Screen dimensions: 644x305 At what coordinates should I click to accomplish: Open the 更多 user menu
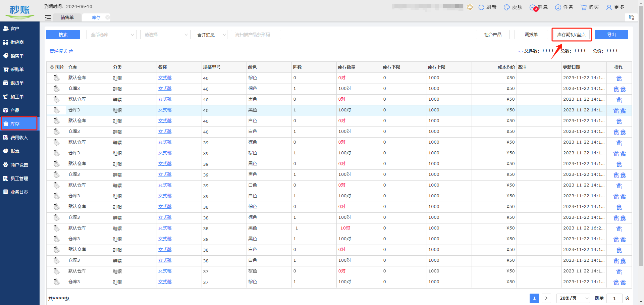(x=615, y=7)
